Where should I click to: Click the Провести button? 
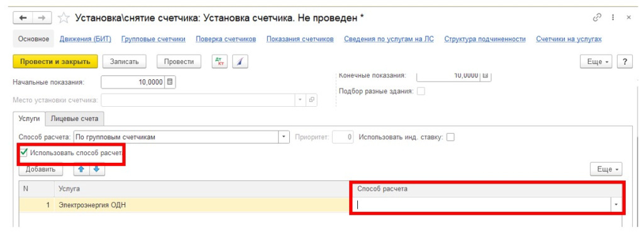tap(179, 62)
